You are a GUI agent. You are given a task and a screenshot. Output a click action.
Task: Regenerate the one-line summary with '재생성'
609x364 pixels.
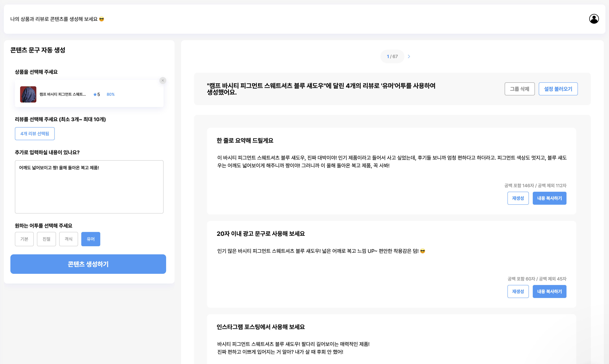pos(518,198)
